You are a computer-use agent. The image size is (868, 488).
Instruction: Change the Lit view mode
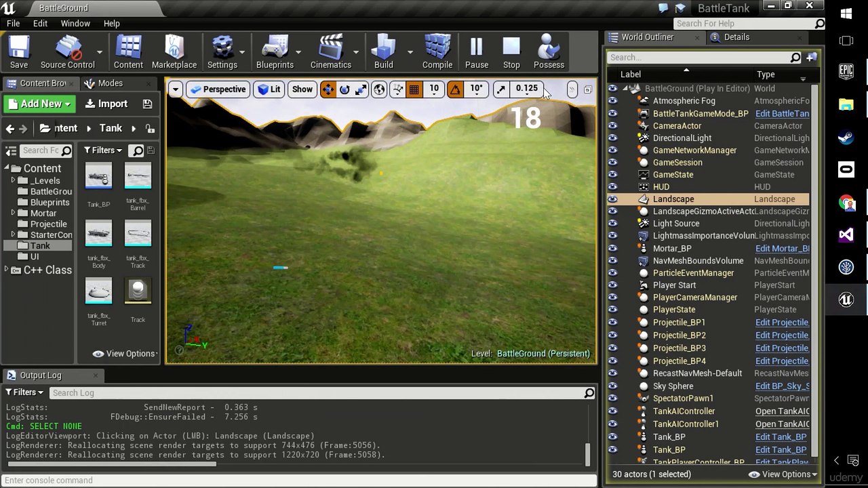(x=269, y=89)
